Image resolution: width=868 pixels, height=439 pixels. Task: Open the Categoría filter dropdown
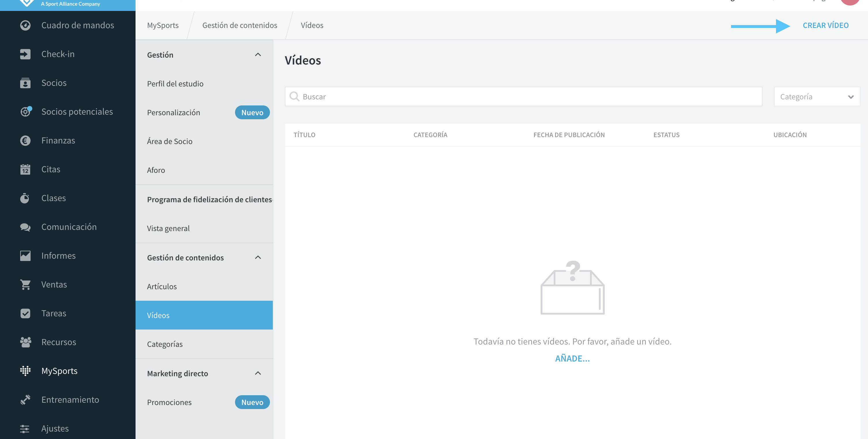click(x=817, y=96)
